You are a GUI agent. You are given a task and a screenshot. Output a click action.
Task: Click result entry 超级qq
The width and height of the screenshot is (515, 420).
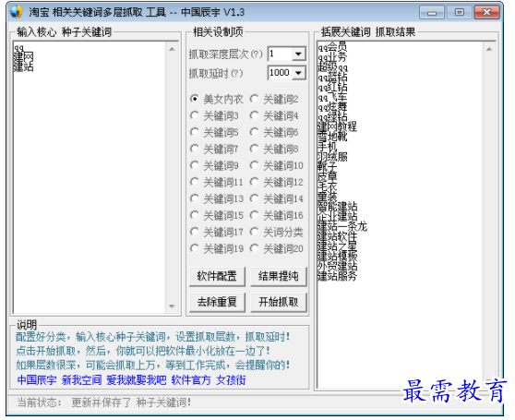[332, 67]
